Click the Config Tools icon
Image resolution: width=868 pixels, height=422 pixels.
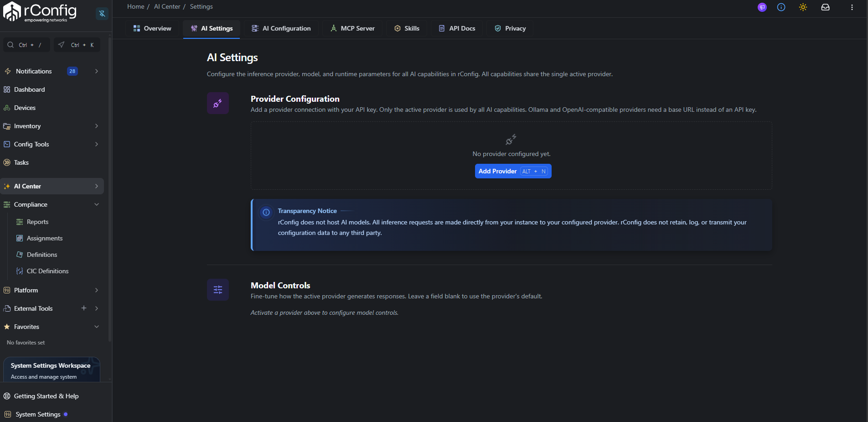7,144
